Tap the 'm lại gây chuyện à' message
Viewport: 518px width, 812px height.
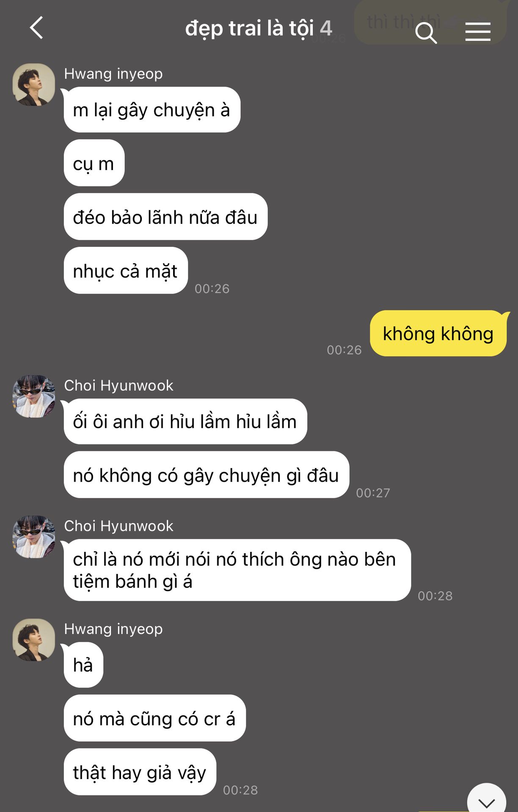pyautogui.click(x=152, y=110)
